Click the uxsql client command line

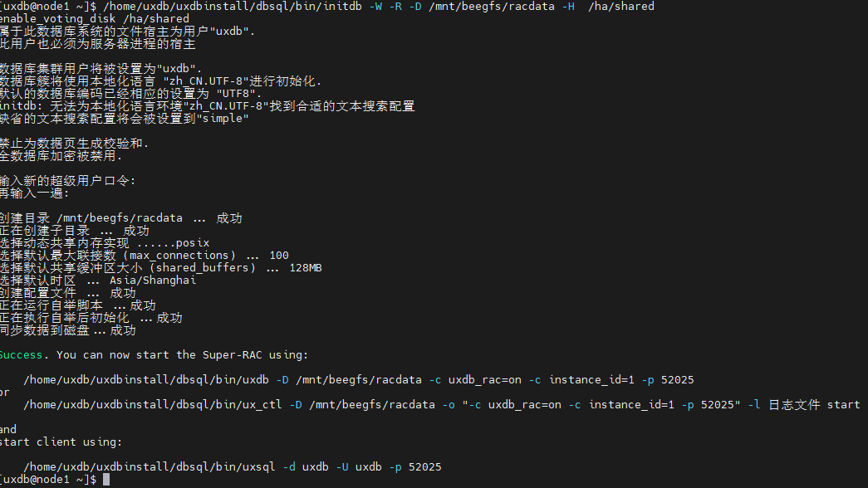click(x=233, y=467)
